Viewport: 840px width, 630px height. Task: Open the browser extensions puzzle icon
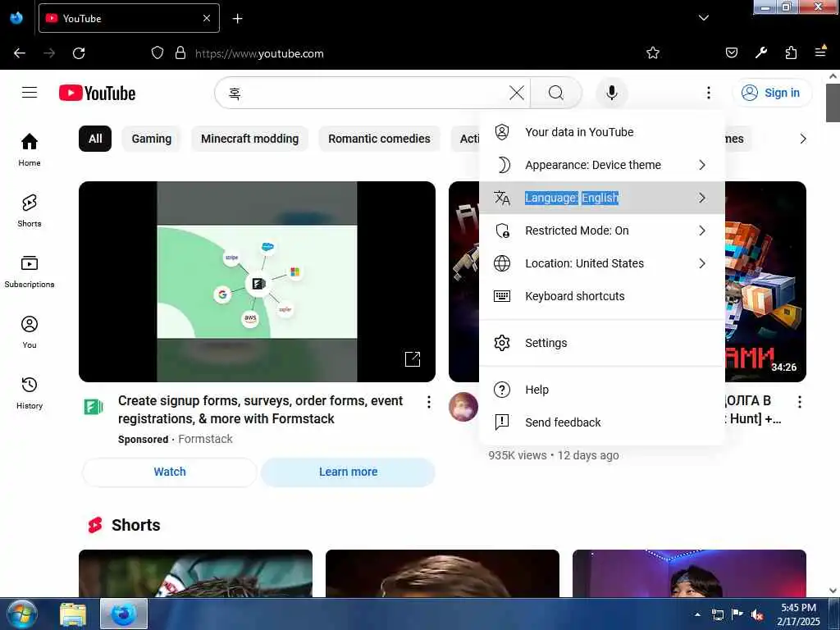[x=791, y=52]
